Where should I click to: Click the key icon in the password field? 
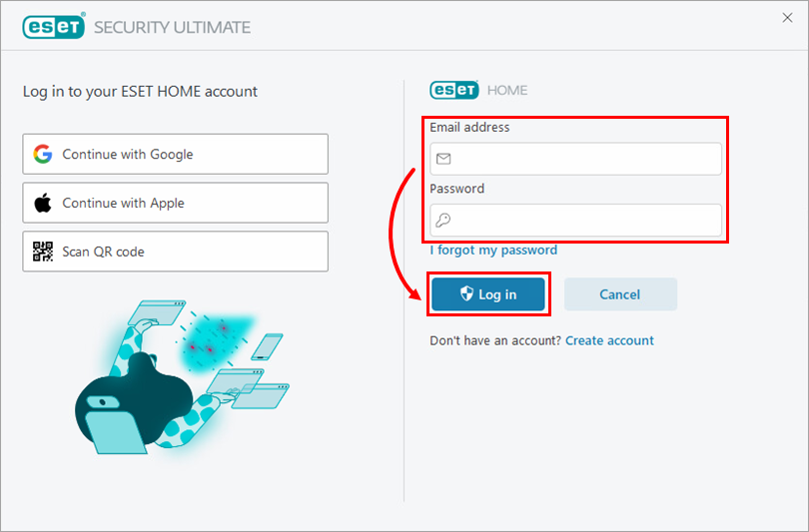tap(442, 221)
